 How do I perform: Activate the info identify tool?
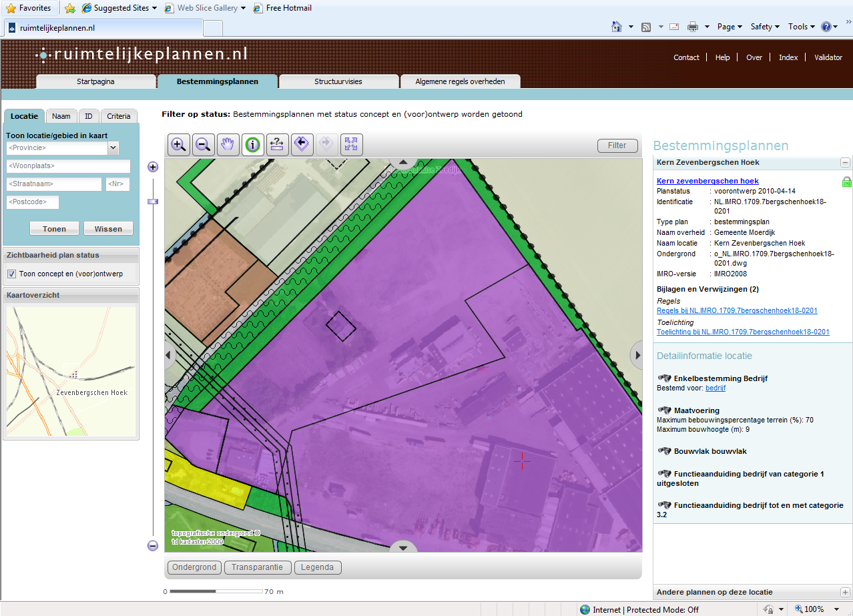[x=252, y=144]
